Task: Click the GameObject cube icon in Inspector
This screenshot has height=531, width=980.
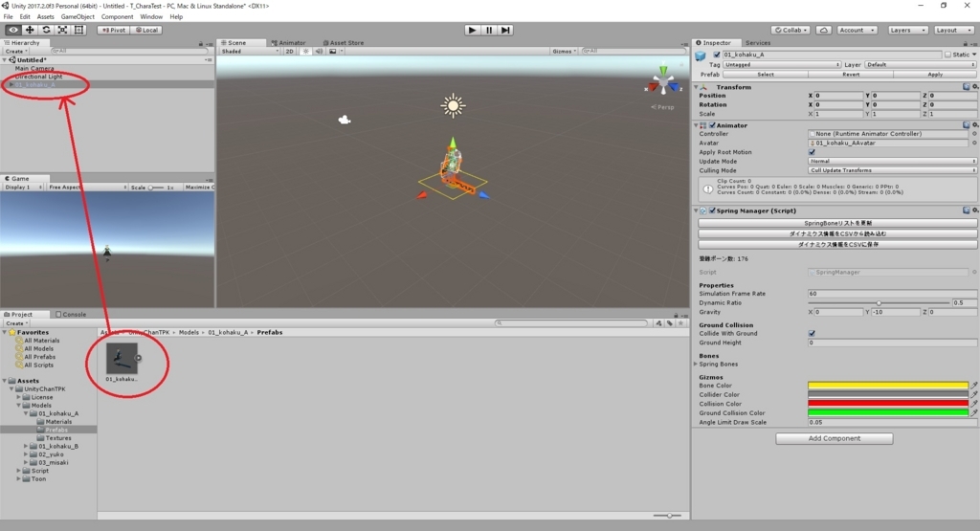Action: tap(701, 55)
